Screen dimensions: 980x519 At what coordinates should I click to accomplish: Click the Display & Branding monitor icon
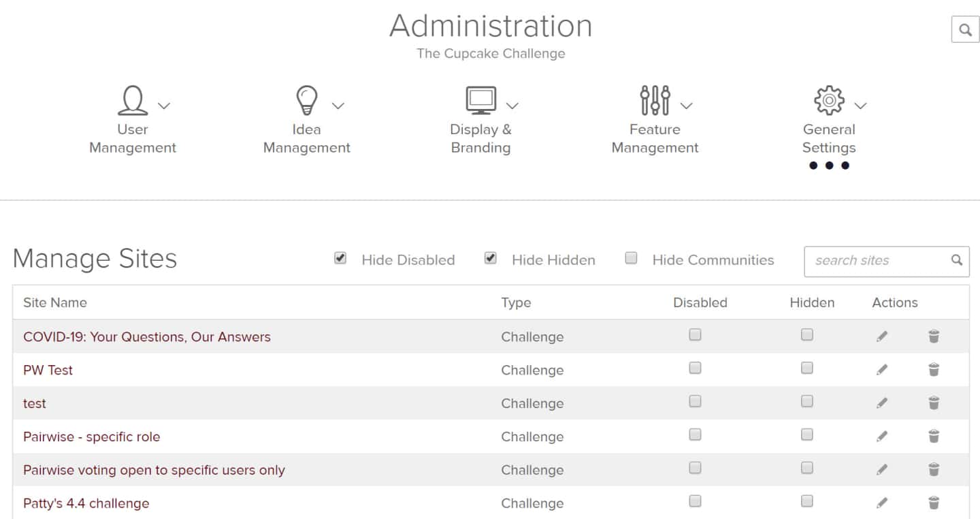(481, 101)
